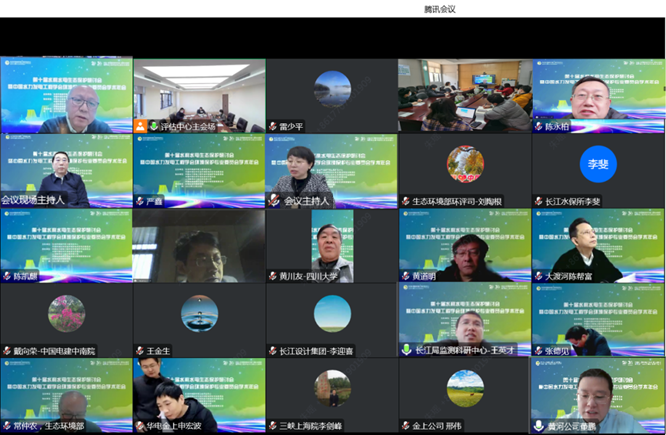Select the 评估中心主会场 meeting room video
The width and height of the screenshot is (666, 435).
tap(199, 90)
